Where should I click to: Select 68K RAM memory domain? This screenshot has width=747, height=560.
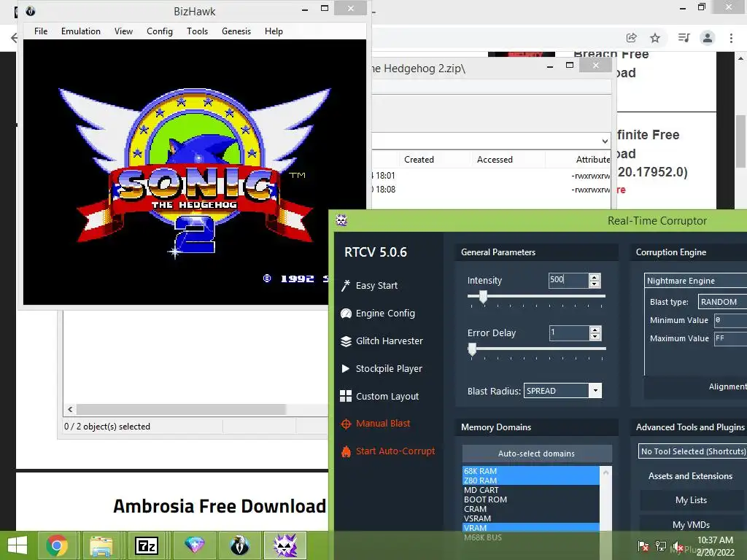click(x=531, y=471)
